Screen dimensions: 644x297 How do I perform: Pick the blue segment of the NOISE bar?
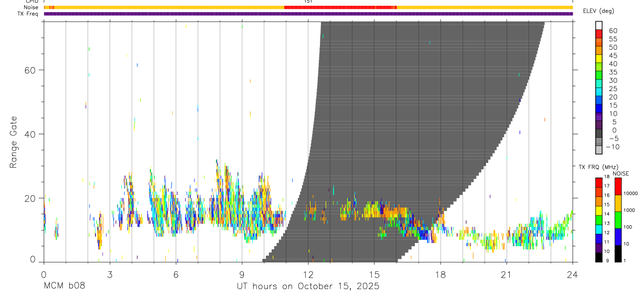[x=618, y=237]
